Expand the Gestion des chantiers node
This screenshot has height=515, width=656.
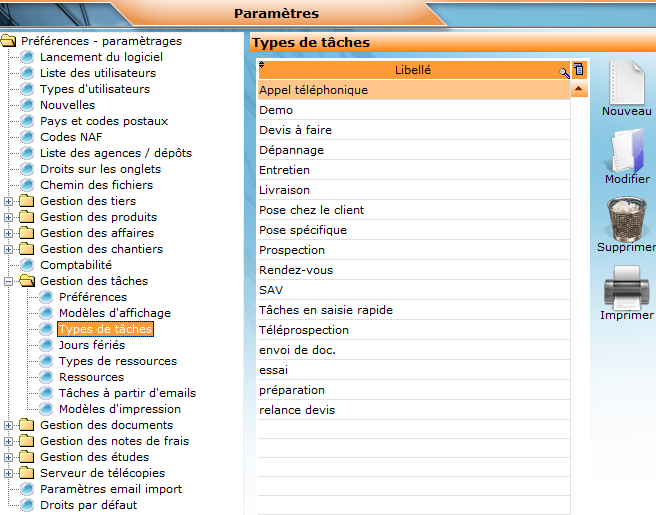(x=8, y=249)
